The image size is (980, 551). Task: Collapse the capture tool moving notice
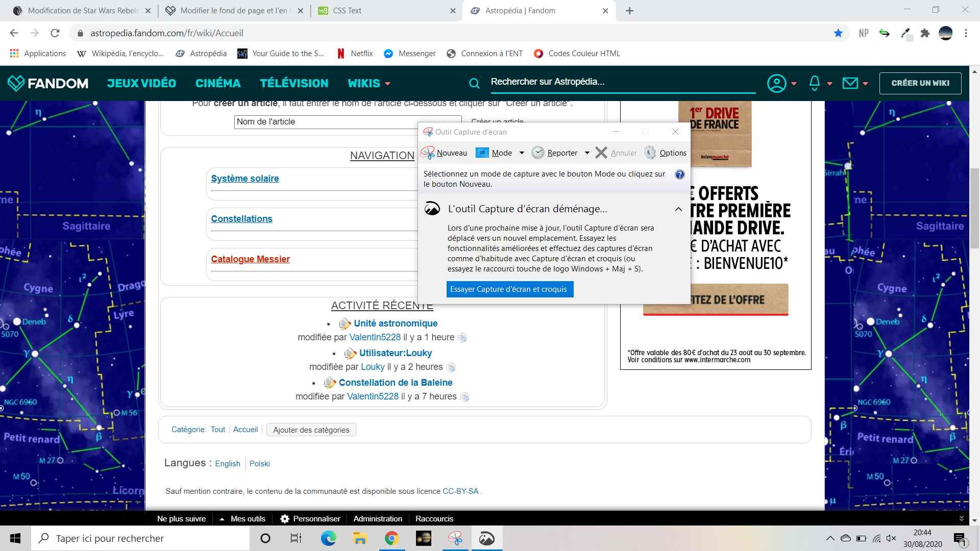tap(678, 209)
